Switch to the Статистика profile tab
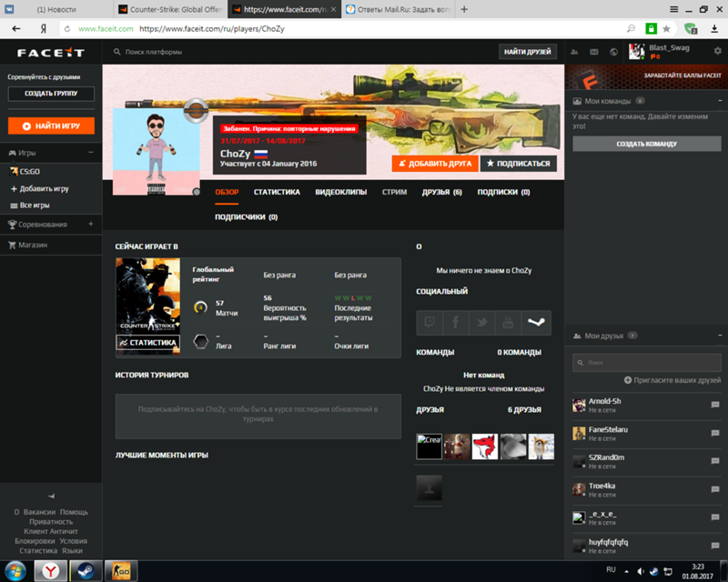 pos(277,192)
